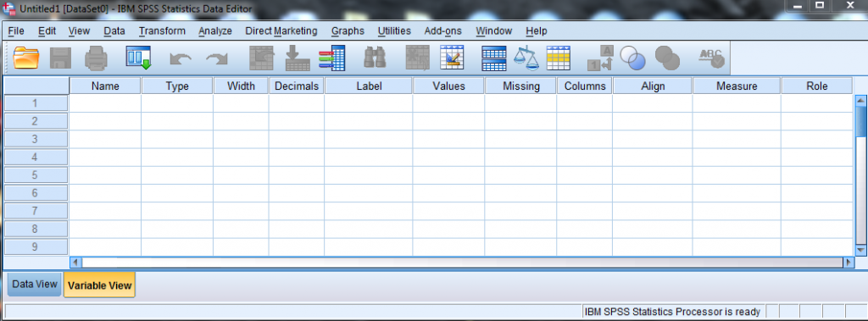Open the File menu

click(x=16, y=31)
